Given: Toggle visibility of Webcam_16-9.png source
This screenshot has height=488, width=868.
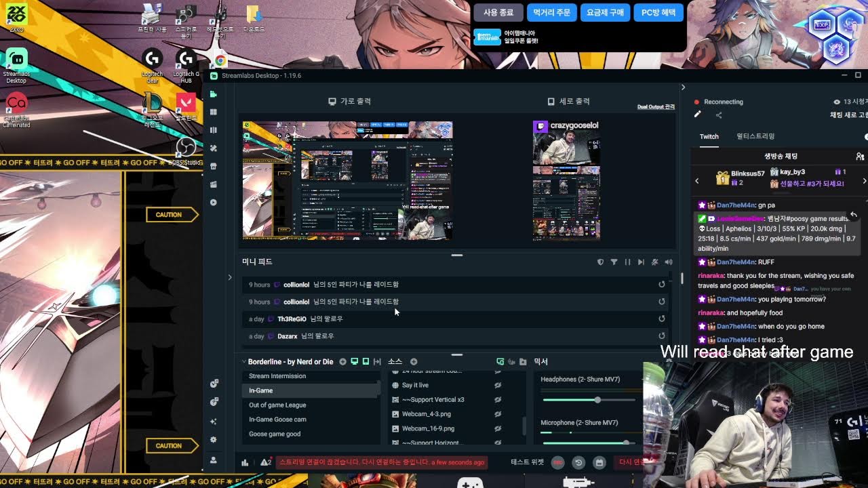Looking at the screenshot, I should coord(498,429).
